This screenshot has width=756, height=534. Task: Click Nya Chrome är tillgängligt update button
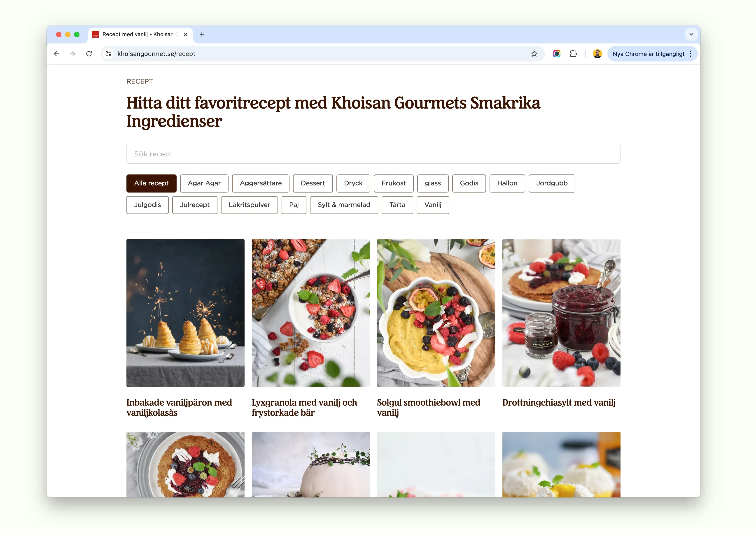click(648, 54)
